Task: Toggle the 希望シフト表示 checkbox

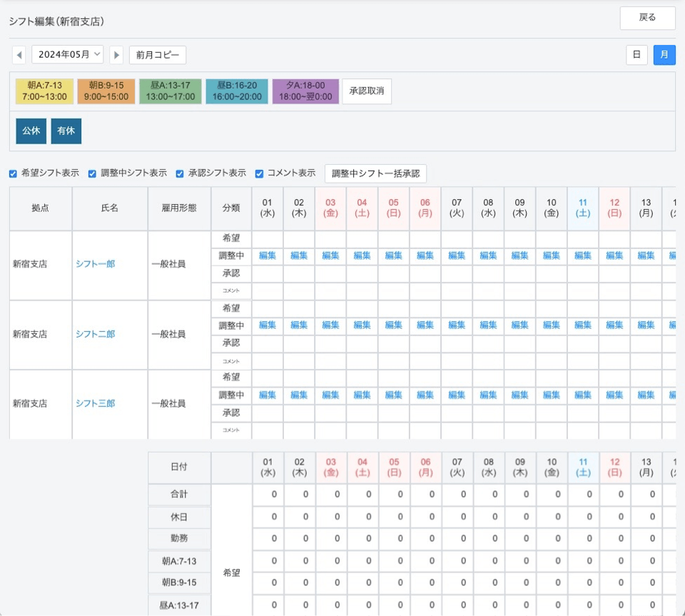Action: point(13,173)
